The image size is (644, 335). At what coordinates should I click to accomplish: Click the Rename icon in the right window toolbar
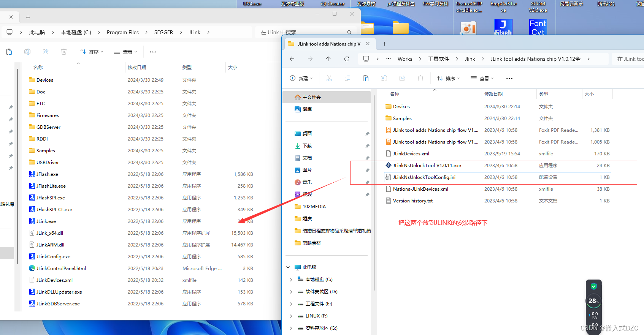(384, 78)
